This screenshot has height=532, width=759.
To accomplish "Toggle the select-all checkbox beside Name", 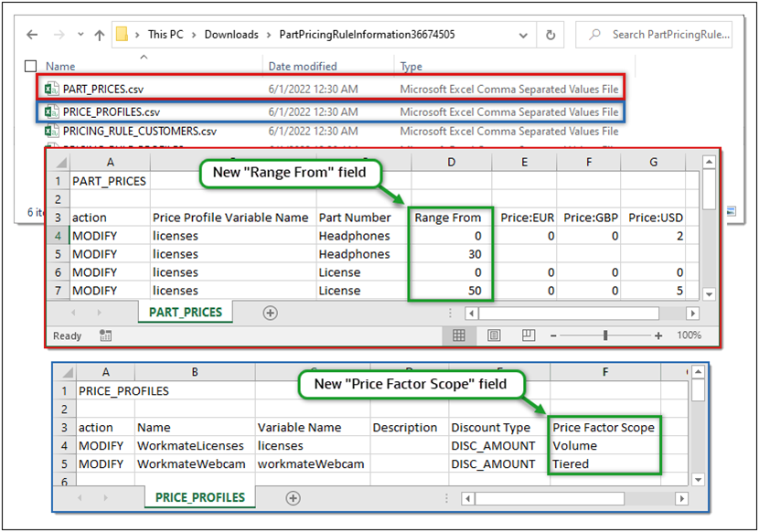I will (x=30, y=66).
